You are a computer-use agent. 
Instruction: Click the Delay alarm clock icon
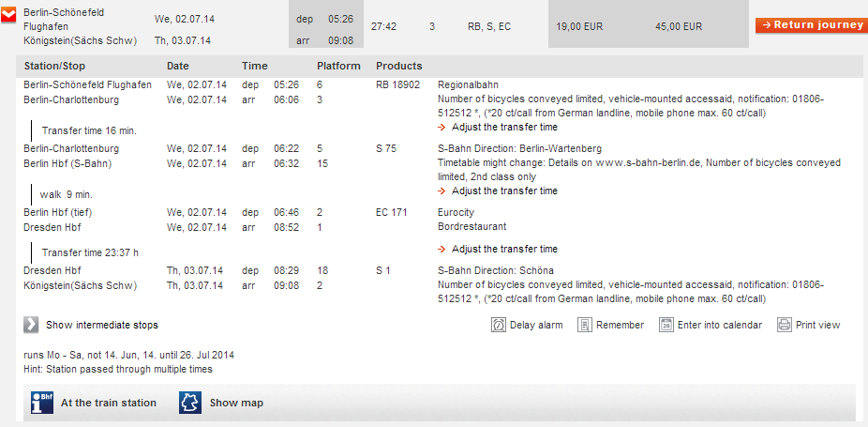[x=499, y=325]
